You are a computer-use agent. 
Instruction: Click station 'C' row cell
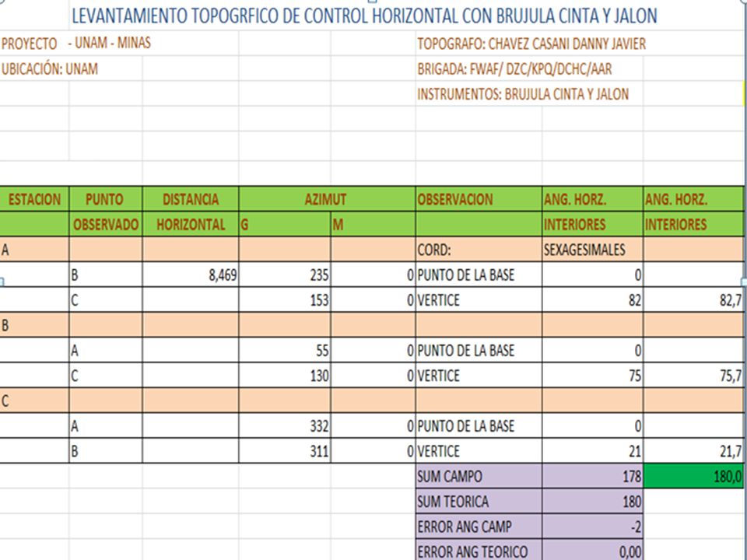34,401
